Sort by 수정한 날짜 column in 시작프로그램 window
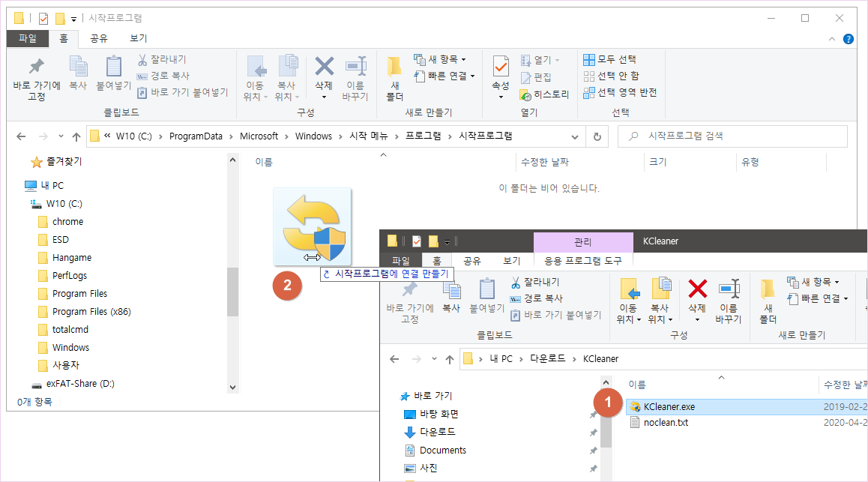This screenshot has width=868, height=482. pos(545,162)
